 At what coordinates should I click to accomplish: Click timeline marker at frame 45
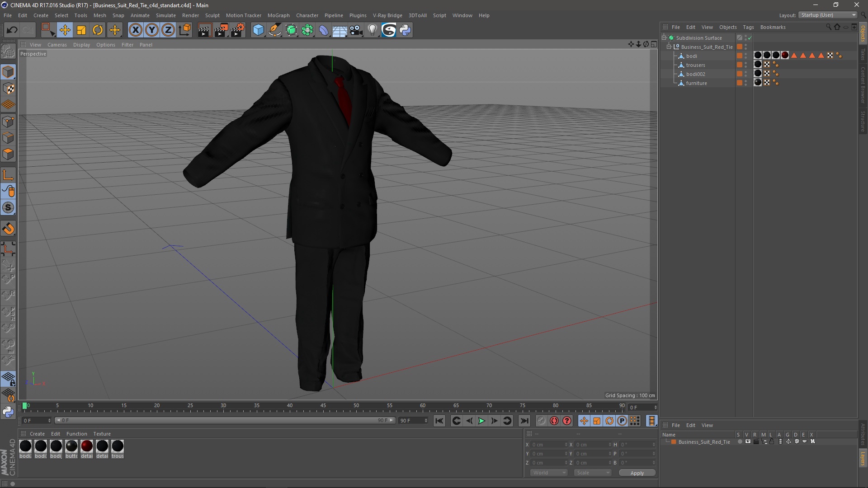(323, 405)
